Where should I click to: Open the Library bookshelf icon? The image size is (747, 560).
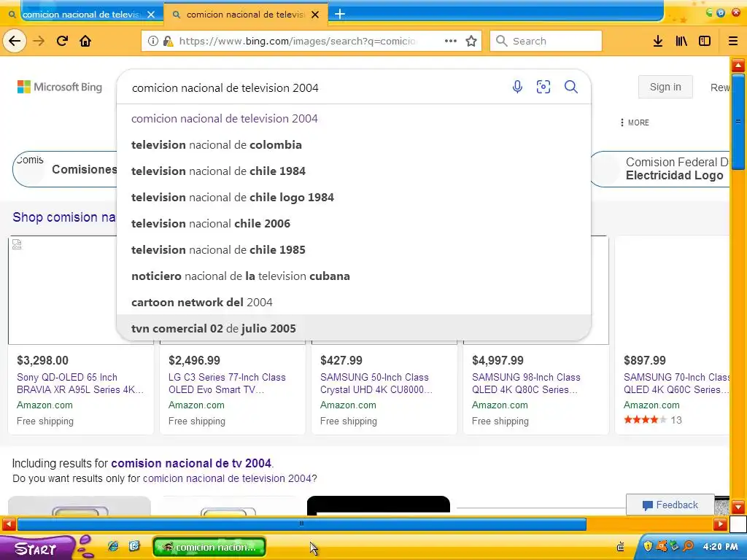[x=681, y=41]
